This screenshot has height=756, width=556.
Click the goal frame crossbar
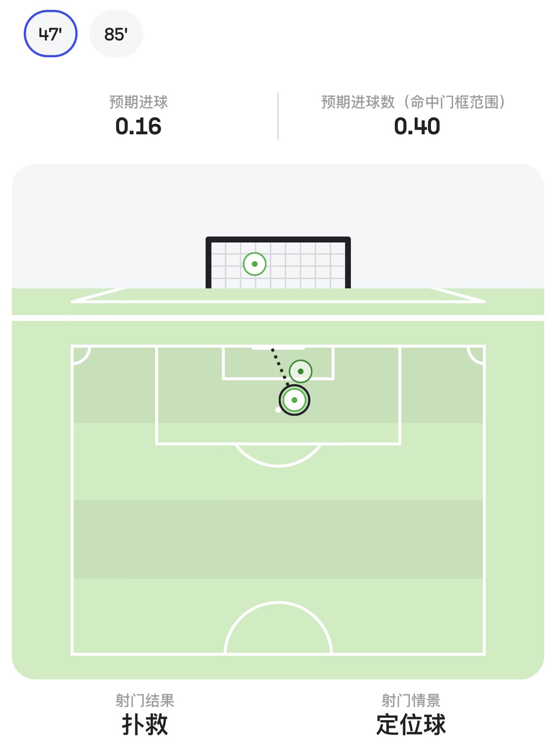278,239
